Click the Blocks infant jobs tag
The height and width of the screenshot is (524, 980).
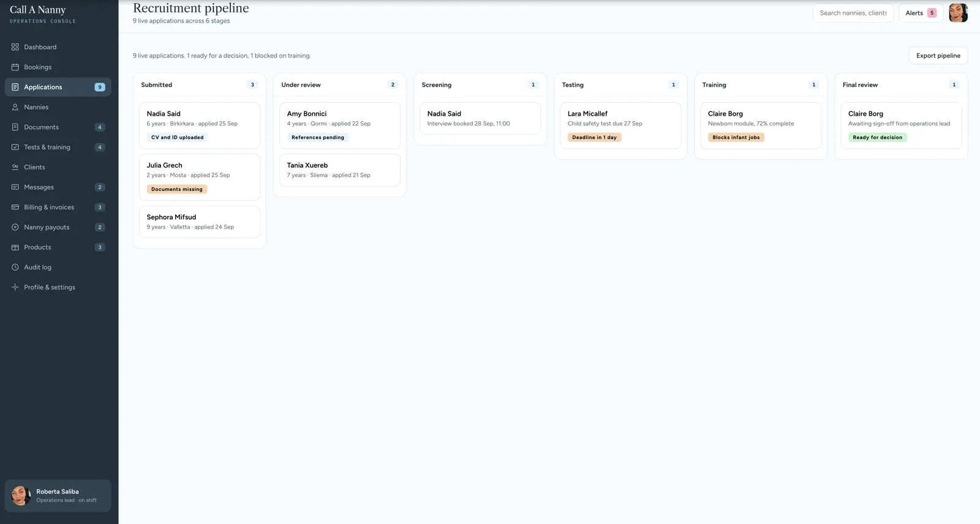click(x=736, y=138)
